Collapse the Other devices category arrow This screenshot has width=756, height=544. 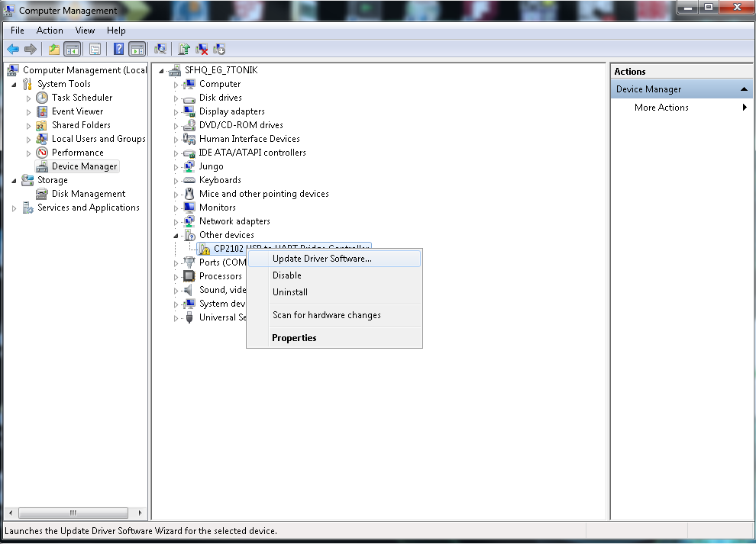176,236
